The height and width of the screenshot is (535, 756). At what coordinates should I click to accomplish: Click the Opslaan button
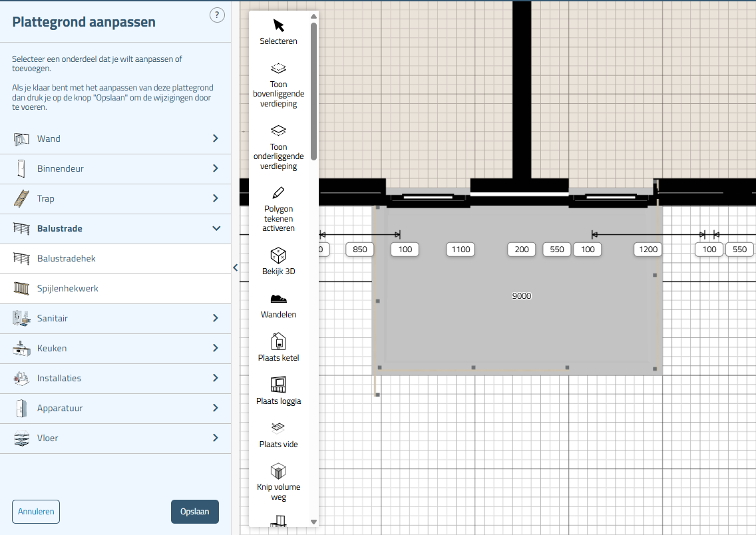point(194,512)
